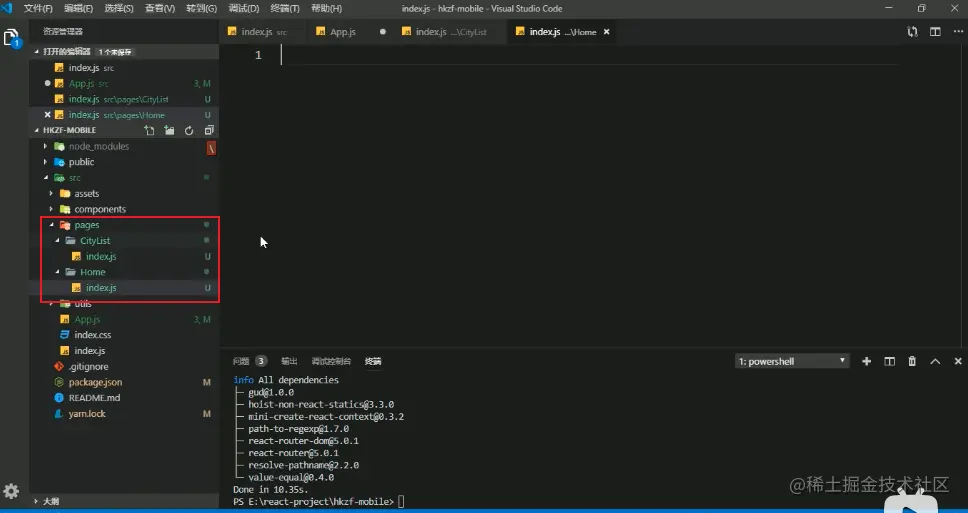Image resolution: width=968 pixels, height=513 pixels.
Task: Close the index.js Home editor tab
Action: tap(606, 32)
